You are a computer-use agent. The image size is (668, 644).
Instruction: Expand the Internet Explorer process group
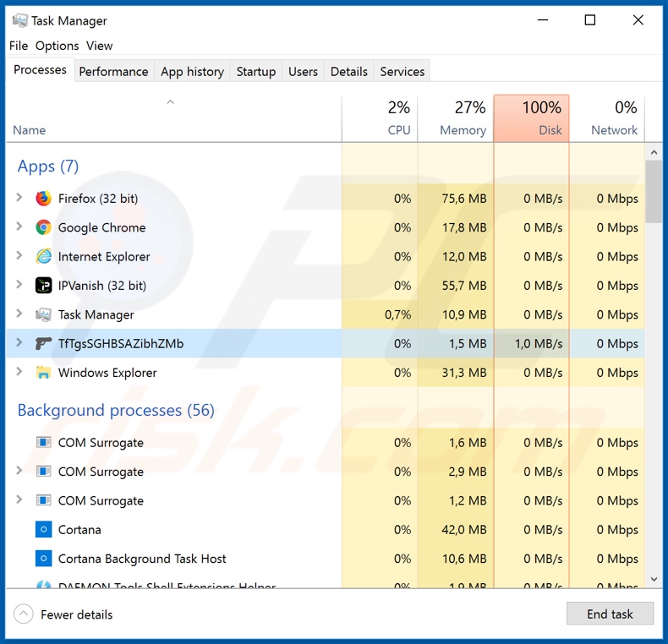(19, 255)
